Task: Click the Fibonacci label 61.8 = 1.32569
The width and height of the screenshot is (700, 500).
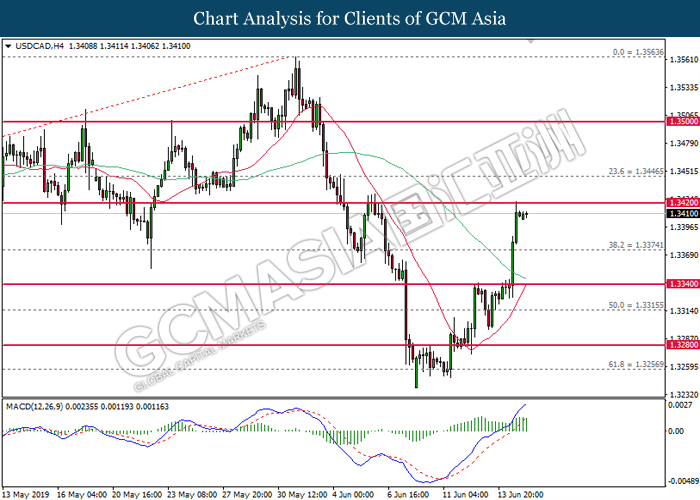Action: [x=636, y=365]
